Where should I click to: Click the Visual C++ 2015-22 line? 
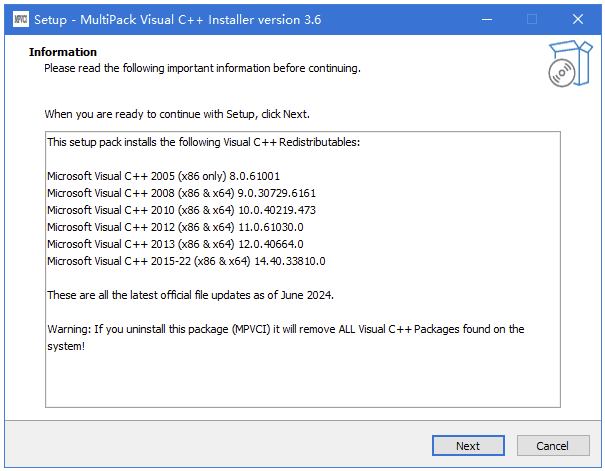click(186, 261)
